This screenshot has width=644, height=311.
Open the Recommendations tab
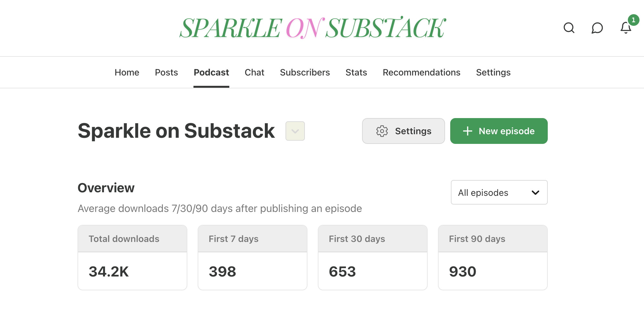coord(421,72)
